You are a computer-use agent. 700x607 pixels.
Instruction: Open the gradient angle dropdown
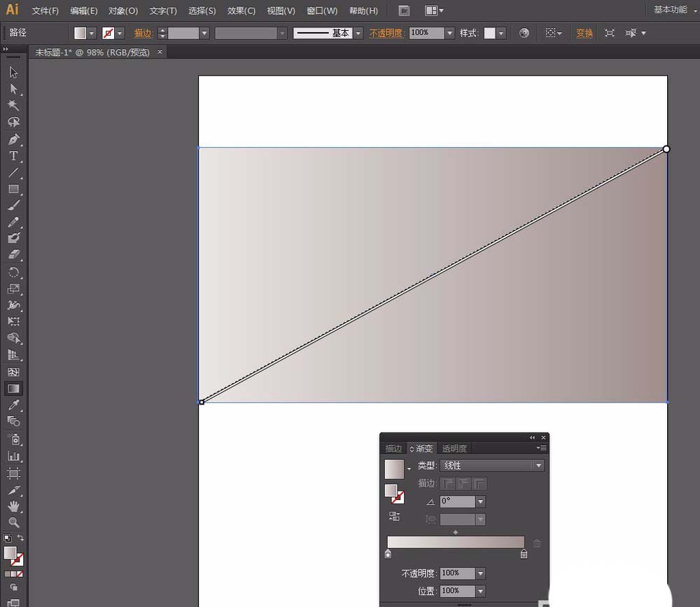click(x=480, y=501)
